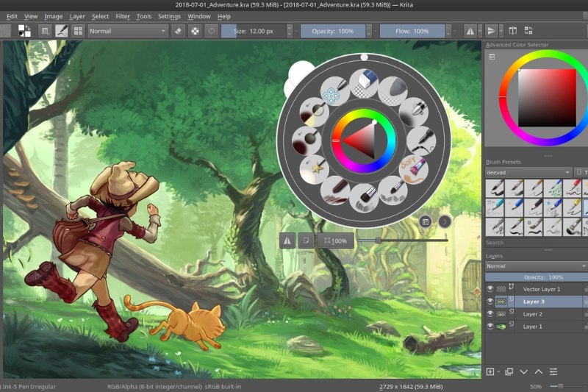The height and width of the screenshot is (392, 588).
Task: Toggle horizontal mirror tool in toolbar
Action: click(470, 31)
